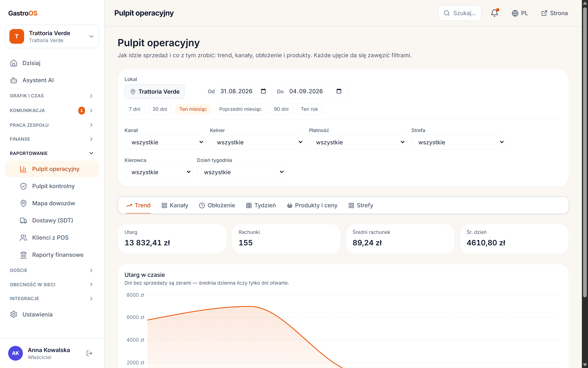This screenshot has width=588, height=368.
Task: Click the logout icon beside Anna Kowalska
Action: (x=89, y=353)
